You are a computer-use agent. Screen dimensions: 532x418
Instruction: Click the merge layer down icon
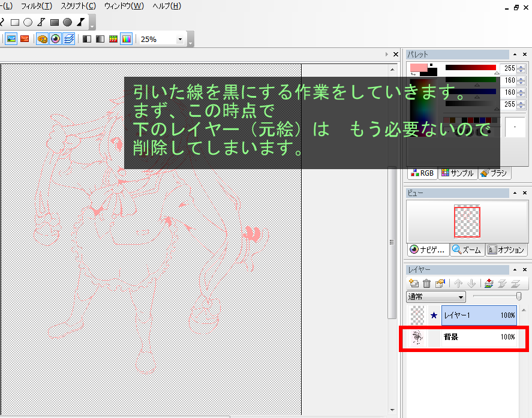coord(489,284)
